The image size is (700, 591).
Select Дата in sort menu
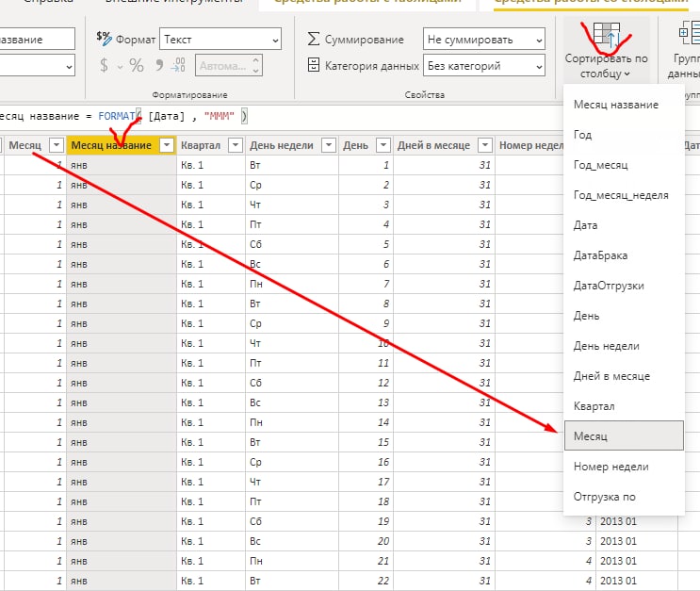coord(624,225)
